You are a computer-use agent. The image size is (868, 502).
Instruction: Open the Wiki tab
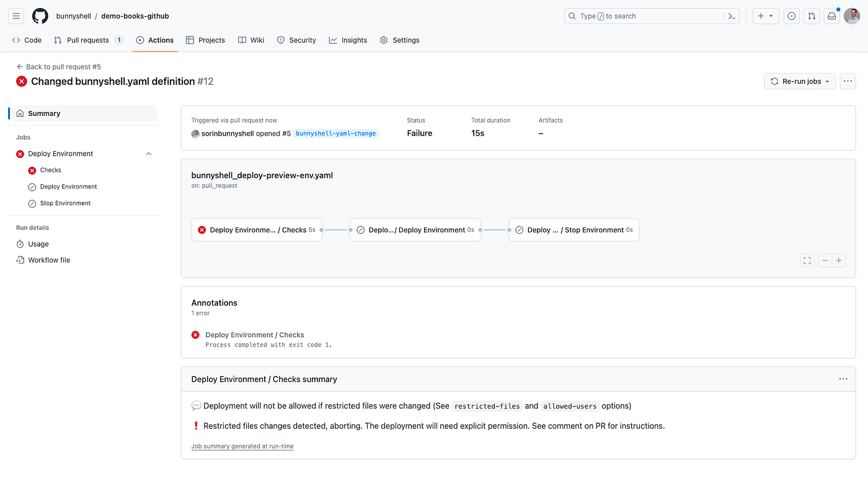coord(251,40)
